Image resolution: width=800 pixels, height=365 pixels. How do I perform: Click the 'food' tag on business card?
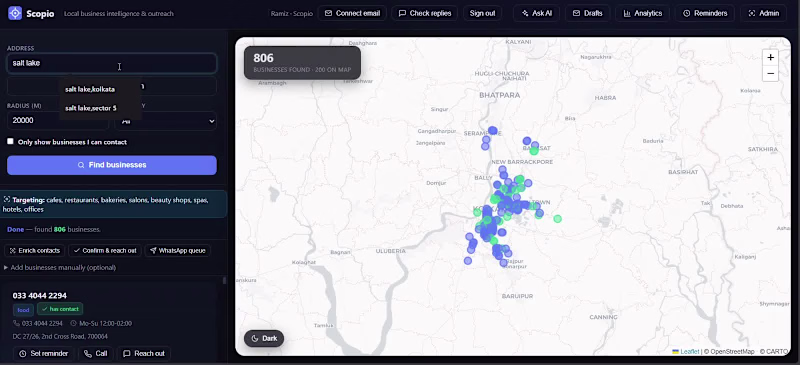23,309
